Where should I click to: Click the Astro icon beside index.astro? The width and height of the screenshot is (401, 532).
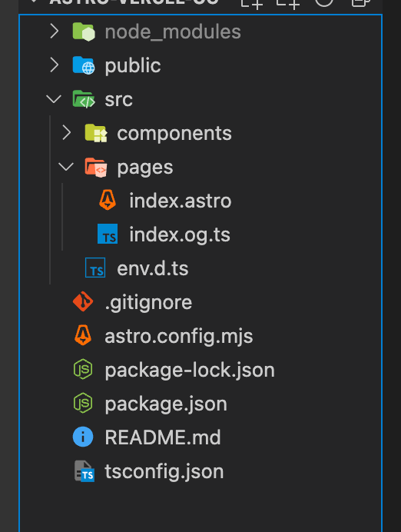coord(108,200)
